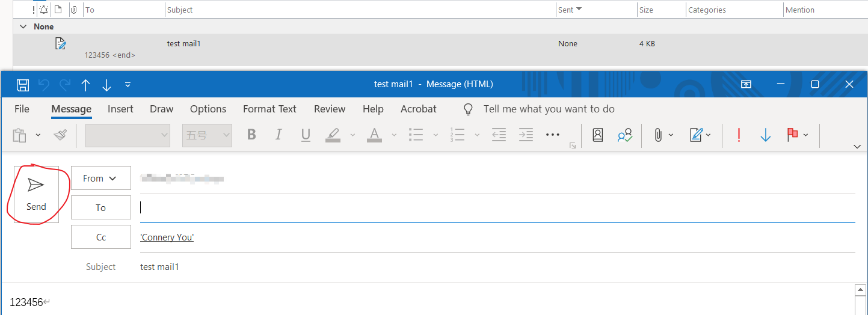Image resolution: width=868 pixels, height=315 pixels.
Task: Switch to the Draw tab
Action: 161,109
